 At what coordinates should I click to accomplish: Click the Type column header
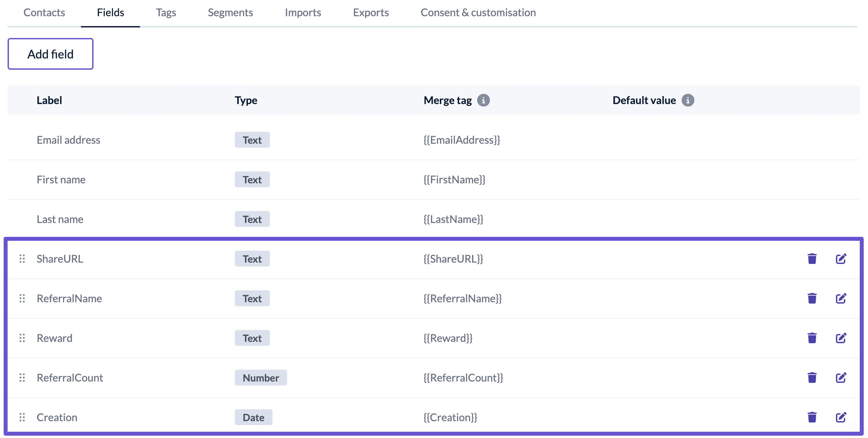246,100
